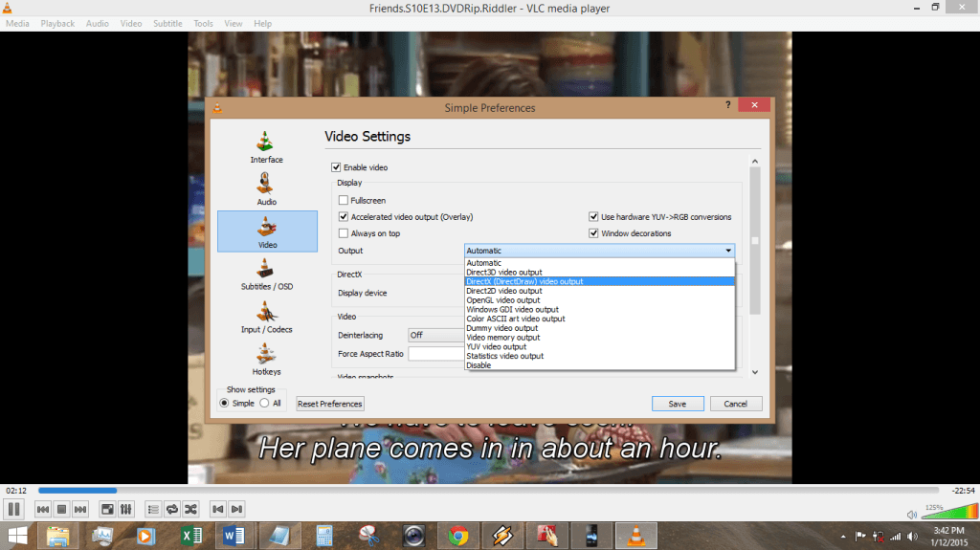The height and width of the screenshot is (550, 980).
Task: Click Reset Preferences button
Action: (x=329, y=404)
